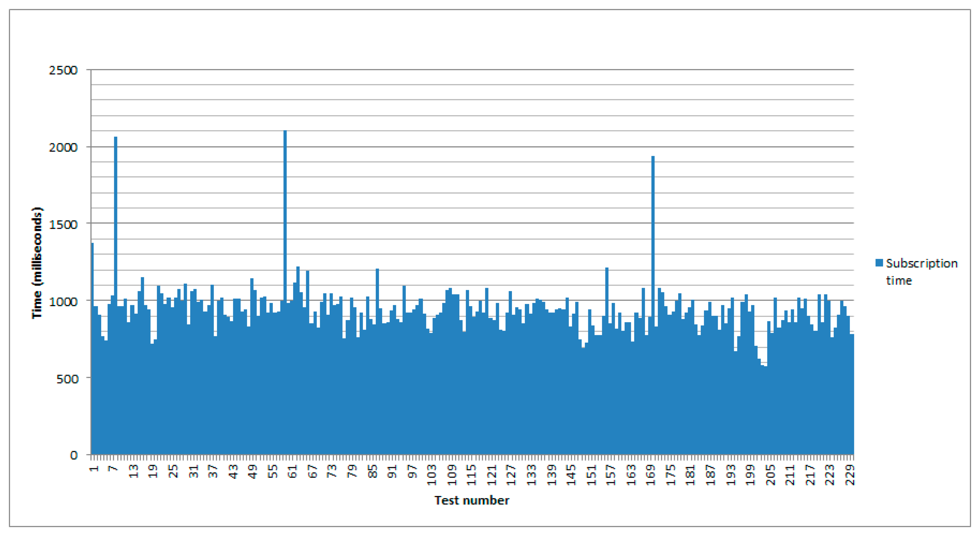The height and width of the screenshot is (536, 980).
Task: Click the 0 y-axis label
Action: tap(74, 455)
